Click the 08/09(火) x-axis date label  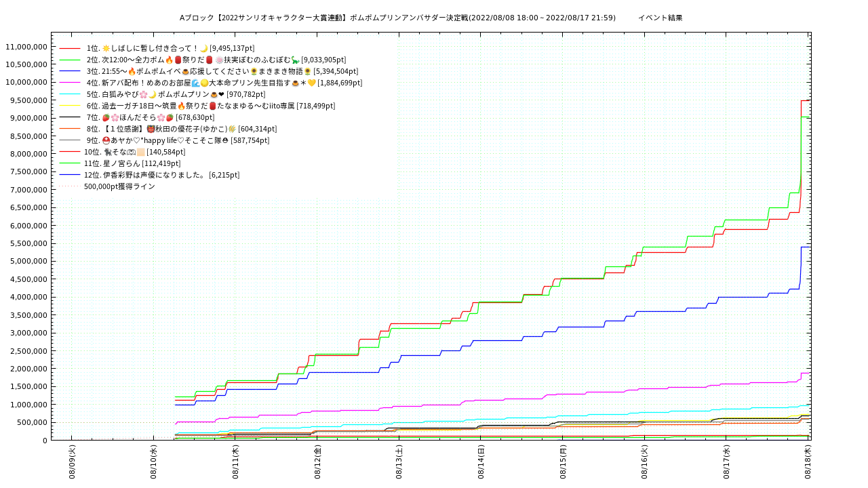[71, 462]
